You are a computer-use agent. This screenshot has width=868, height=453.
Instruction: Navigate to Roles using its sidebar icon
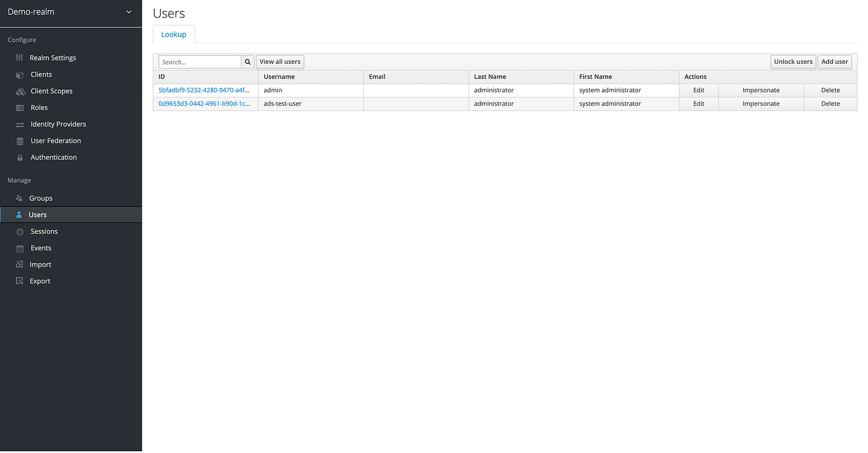click(x=19, y=107)
